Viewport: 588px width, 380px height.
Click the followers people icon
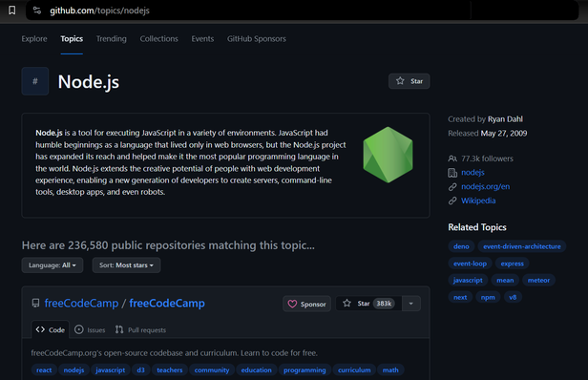(x=452, y=158)
